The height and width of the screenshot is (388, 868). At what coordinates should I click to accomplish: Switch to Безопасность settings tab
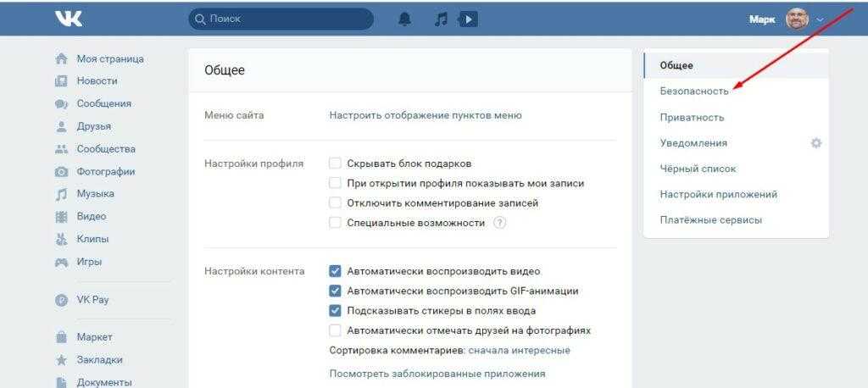[693, 91]
